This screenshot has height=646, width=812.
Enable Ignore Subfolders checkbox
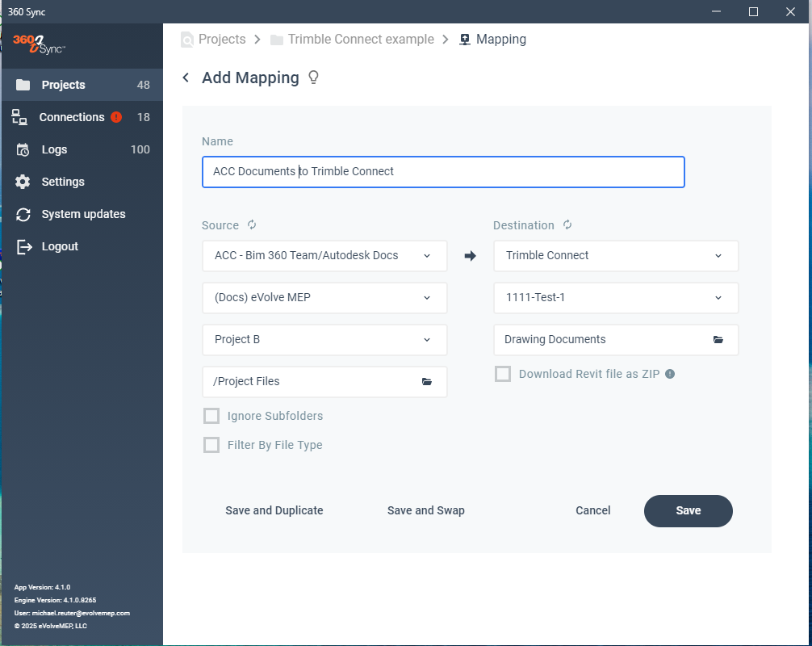pyautogui.click(x=211, y=416)
